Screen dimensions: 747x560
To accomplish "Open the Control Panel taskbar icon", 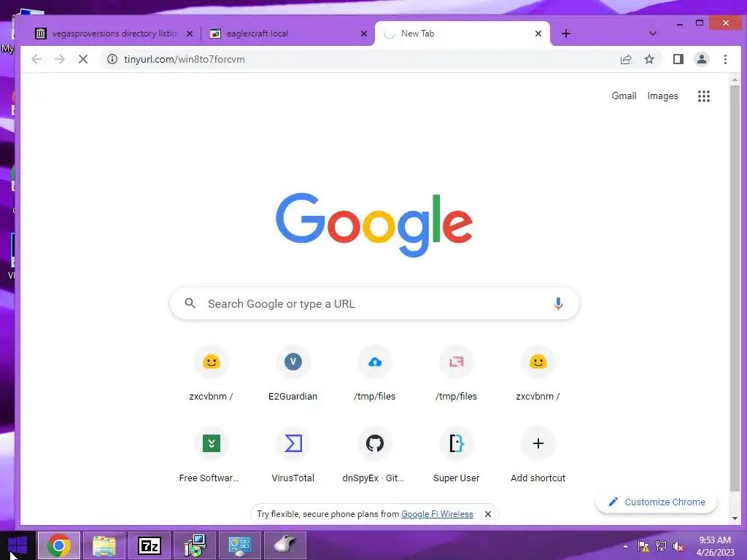I will [x=239, y=545].
